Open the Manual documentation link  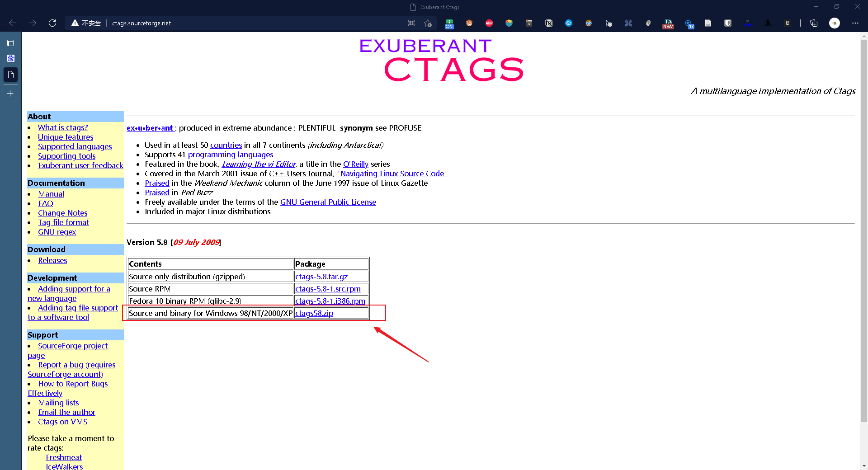pyautogui.click(x=51, y=194)
